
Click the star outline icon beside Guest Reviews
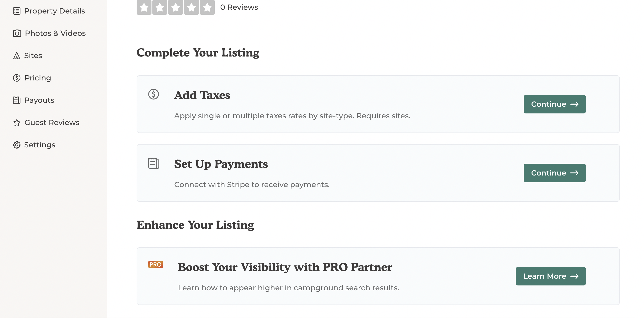pos(16,123)
